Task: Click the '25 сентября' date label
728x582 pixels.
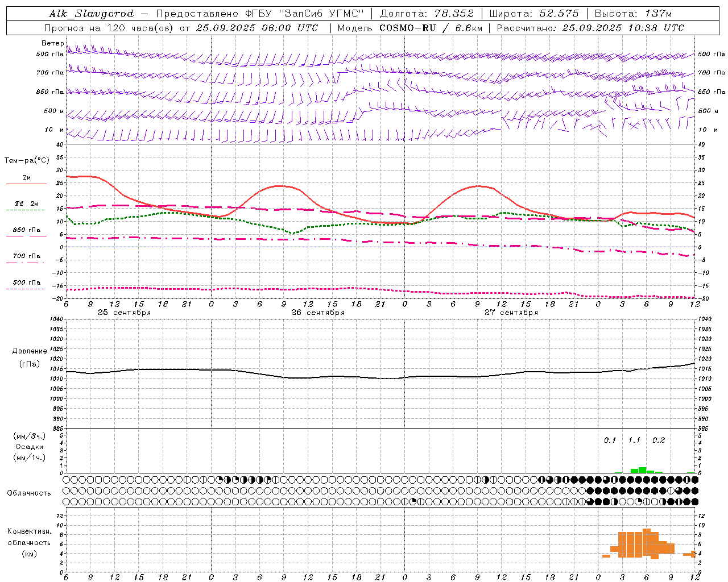Action: (125, 313)
